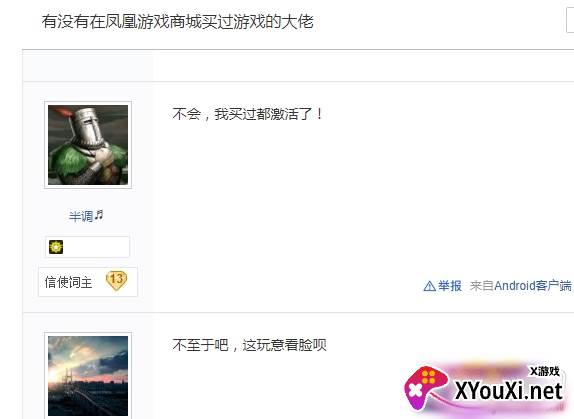Click the level 13 heart badge

point(116,280)
